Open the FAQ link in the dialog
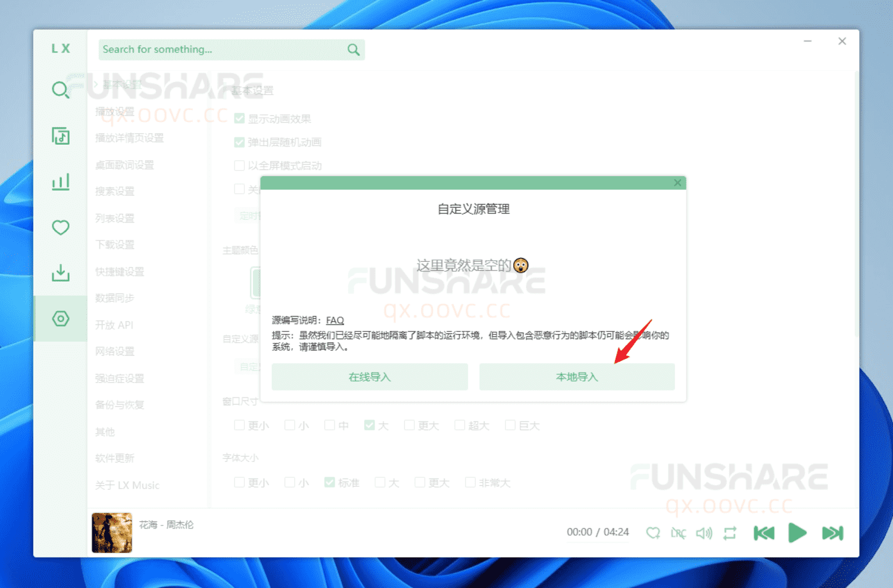Image resolution: width=893 pixels, height=588 pixels. [335, 320]
